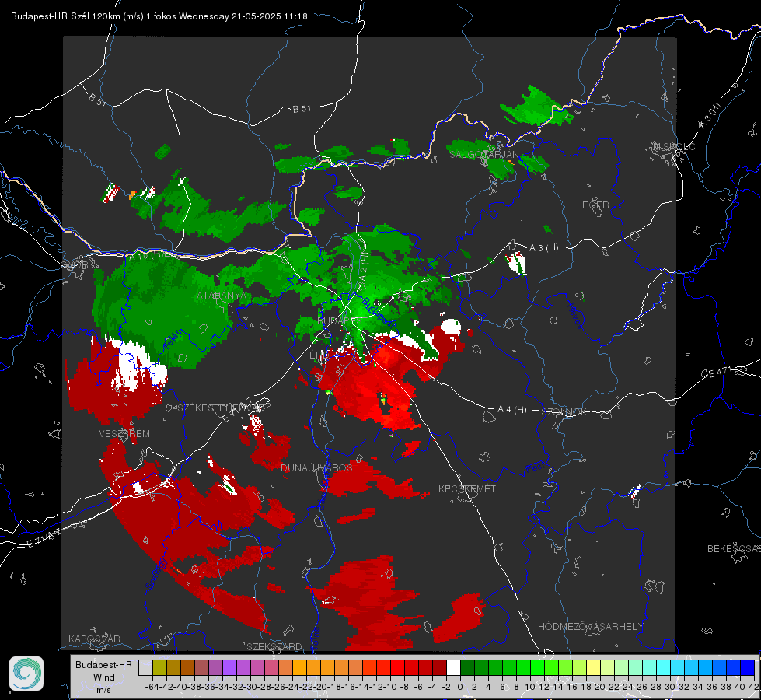Screen dimensions: 761x700
Task: Click the MISKOLC city label
Action: pyautogui.click(x=674, y=146)
